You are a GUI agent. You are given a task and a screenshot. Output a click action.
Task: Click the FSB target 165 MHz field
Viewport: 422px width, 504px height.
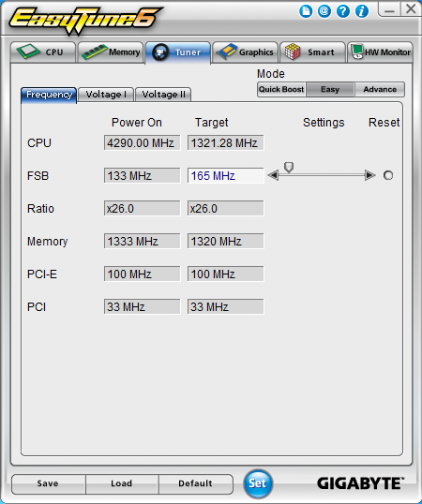tap(225, 175)
